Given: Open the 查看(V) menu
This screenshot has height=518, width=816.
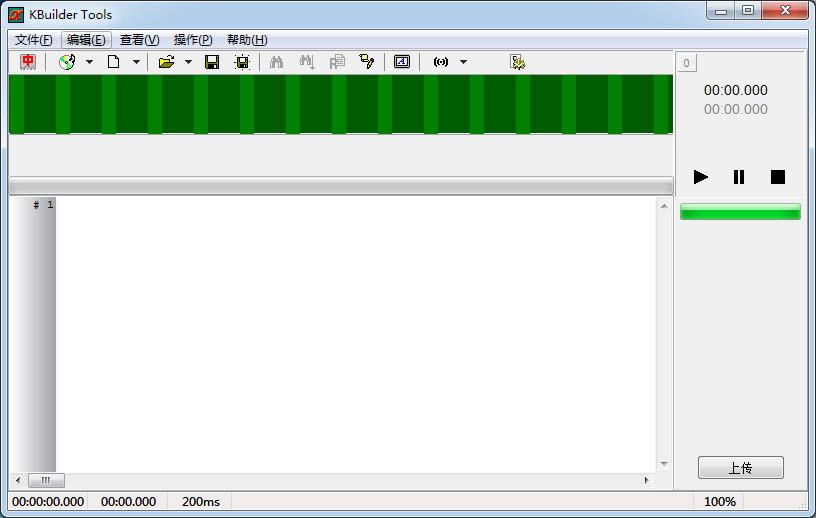Looking at the screenshot, I should [x=139, y=40].
